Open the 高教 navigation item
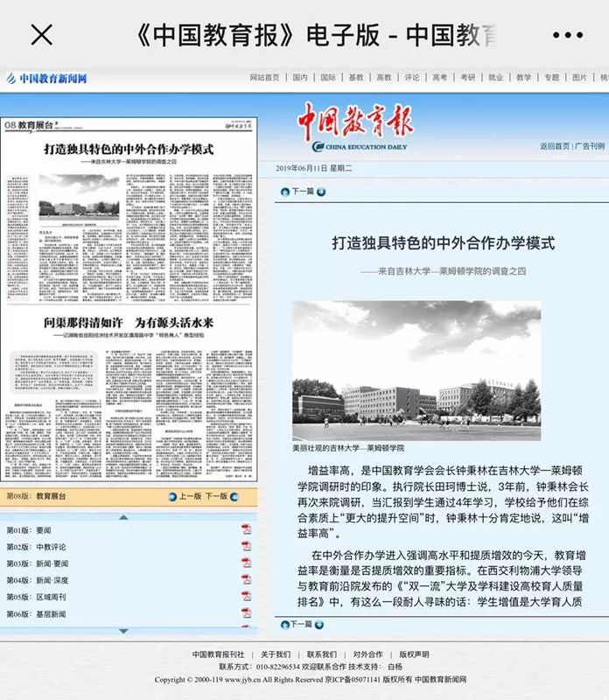 383,77
